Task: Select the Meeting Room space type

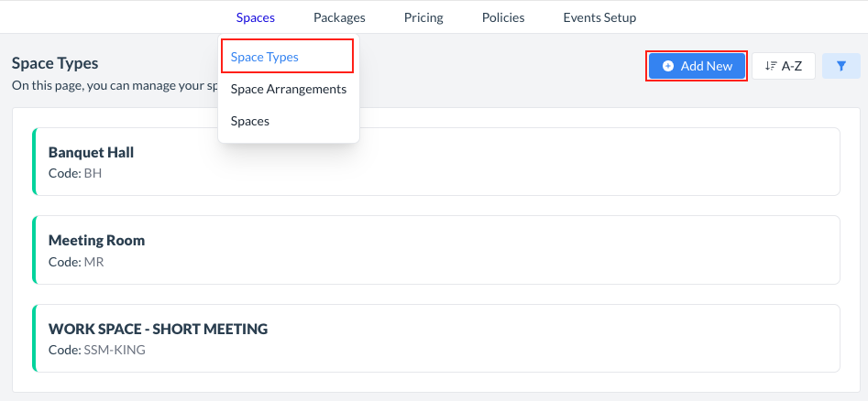Action: 435,249
